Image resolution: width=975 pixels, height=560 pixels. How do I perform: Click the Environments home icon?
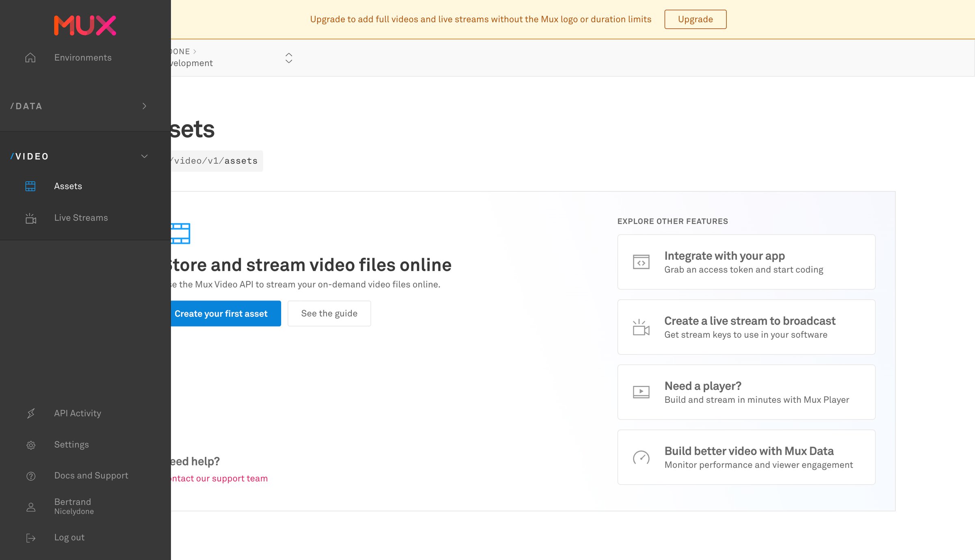[x=30, y=58]
